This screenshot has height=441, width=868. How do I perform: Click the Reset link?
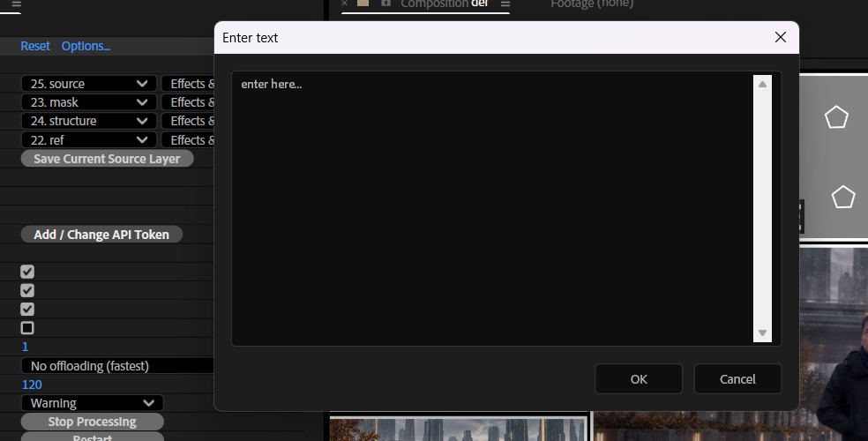pos(35,46)
